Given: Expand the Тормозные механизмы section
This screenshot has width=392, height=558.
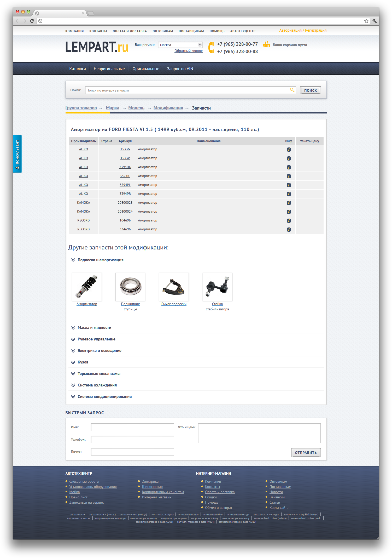Looking at the screenshot, I should pyautogui.click(x=99, y=374).
